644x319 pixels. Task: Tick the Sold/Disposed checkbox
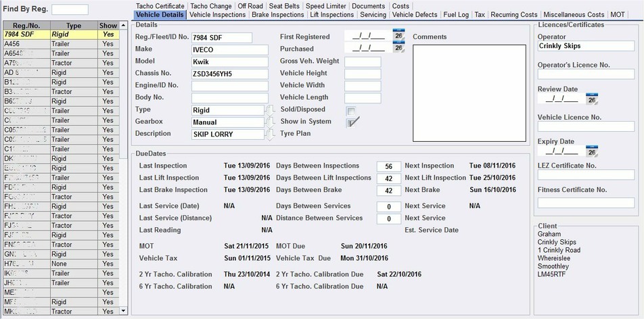(x=351, y=111)
